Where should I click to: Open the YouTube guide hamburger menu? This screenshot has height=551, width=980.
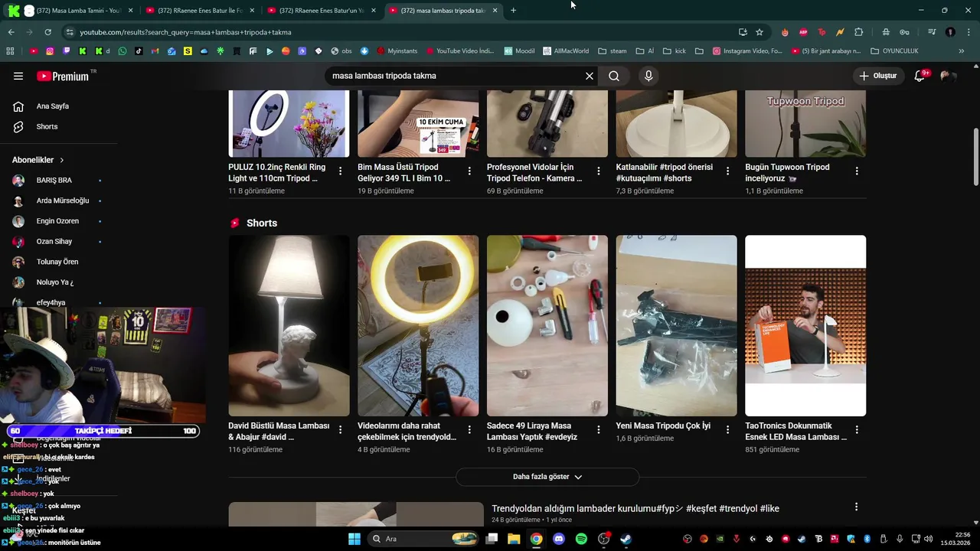[x=18, y=76]
